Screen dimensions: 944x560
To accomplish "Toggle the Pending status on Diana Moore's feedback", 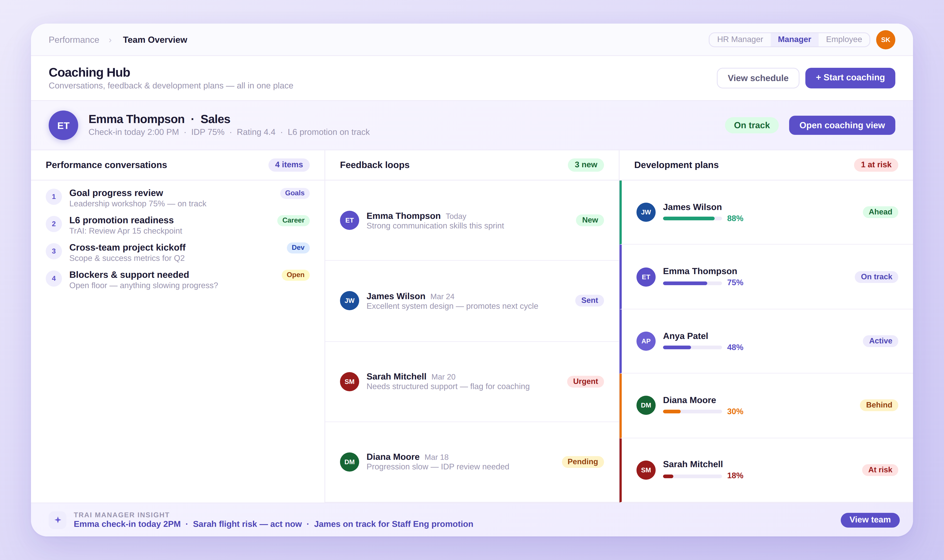I will click(582, 462).
